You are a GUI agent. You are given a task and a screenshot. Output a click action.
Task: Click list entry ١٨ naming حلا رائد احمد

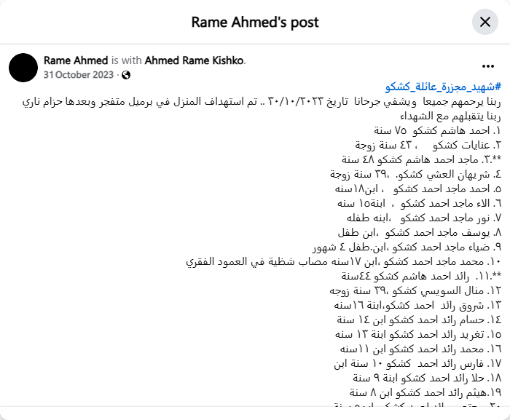pyautogui.click(x=427, y=379)
